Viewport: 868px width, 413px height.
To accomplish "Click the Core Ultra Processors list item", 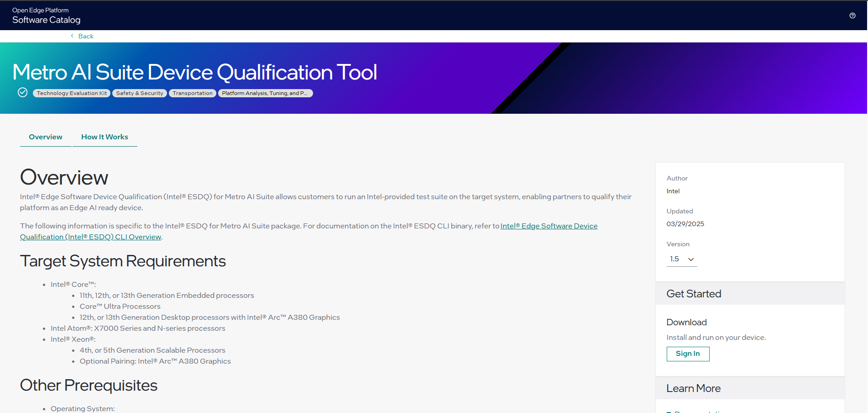I will click(120, 307).
